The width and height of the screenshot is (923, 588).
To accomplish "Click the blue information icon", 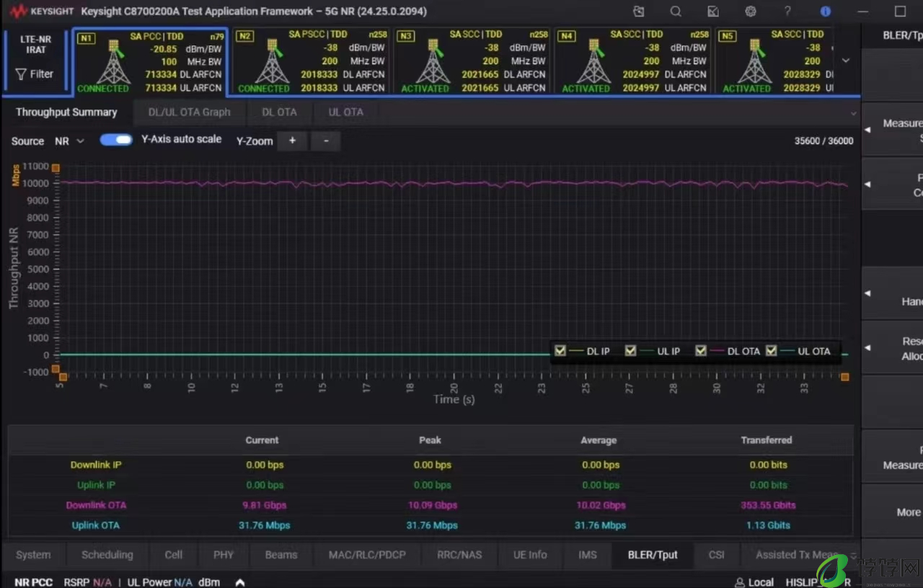I will click(826, 12).
